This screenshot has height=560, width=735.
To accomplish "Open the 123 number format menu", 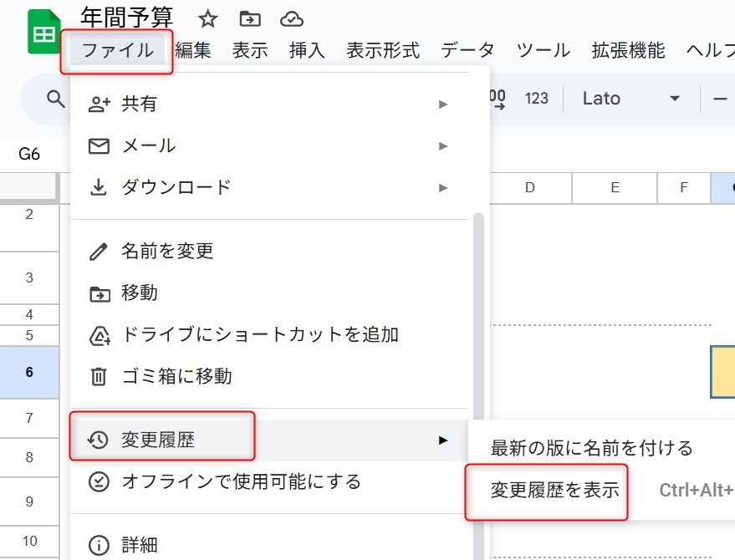I will (x=537, y=99).
